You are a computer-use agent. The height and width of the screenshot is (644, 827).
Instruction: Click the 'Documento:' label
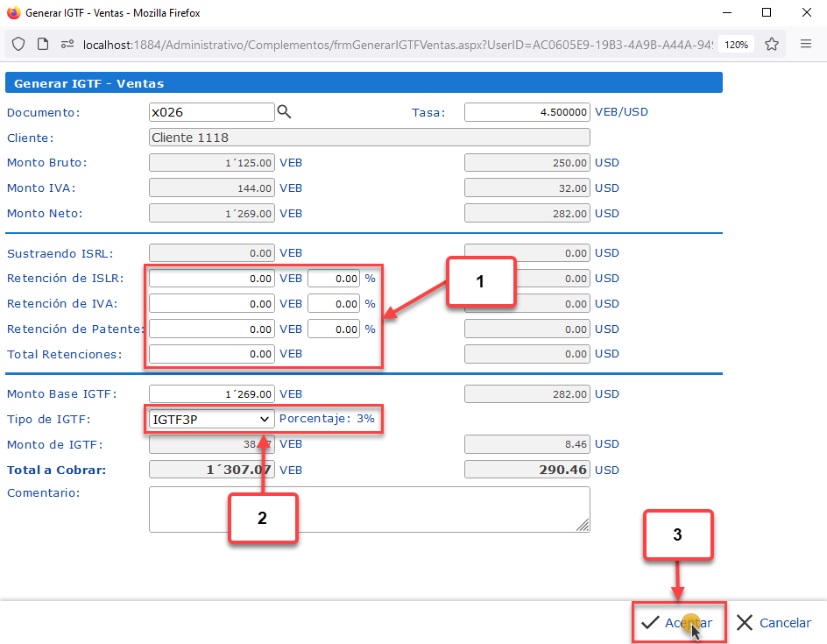point(43,112)
